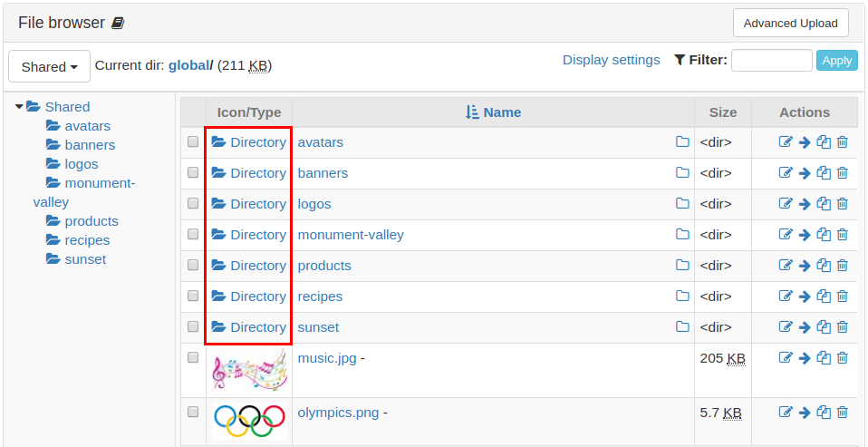The image size is (868, 447).
Task: Click the Apply filter button
Action: [837, 61]
